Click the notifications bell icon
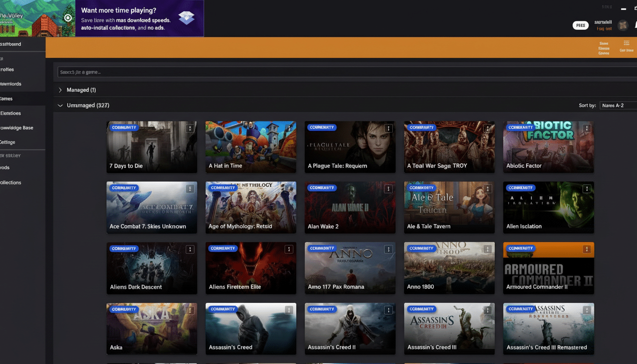 [634, 25]
